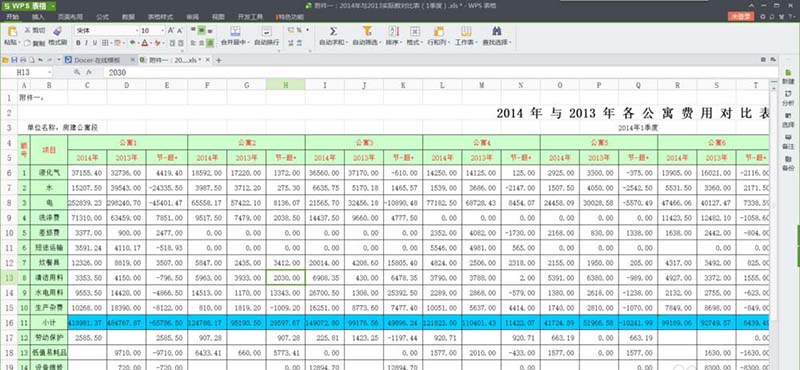The height and width of the screenshot is (370, 800).
Task: Click the Rows and Columns (行和列) icon
Action: (x=439, y=31)
